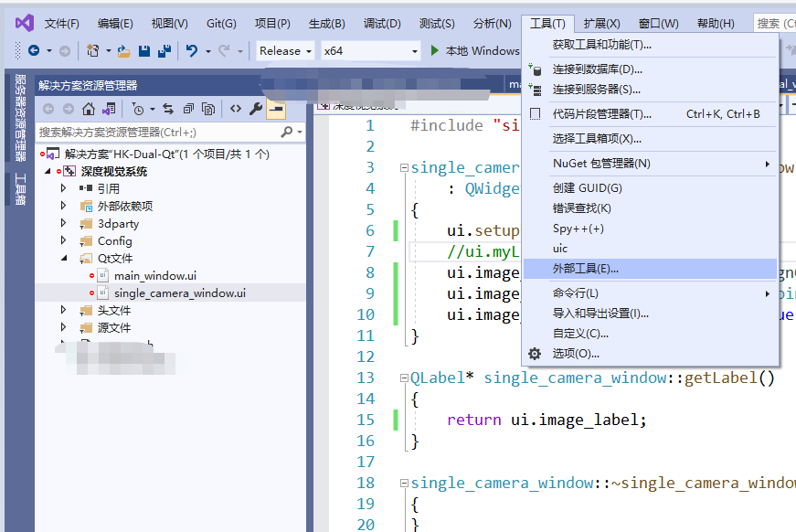Click the Pin icon in Solution Explorer toolbar
This screenshot has width=796, height=532.
click(x=275, y=108)
